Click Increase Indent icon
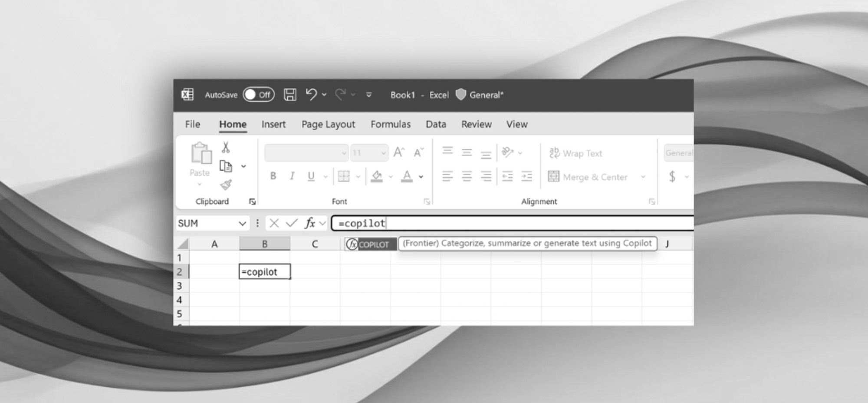The image size is (868, 403). [526, 176]
